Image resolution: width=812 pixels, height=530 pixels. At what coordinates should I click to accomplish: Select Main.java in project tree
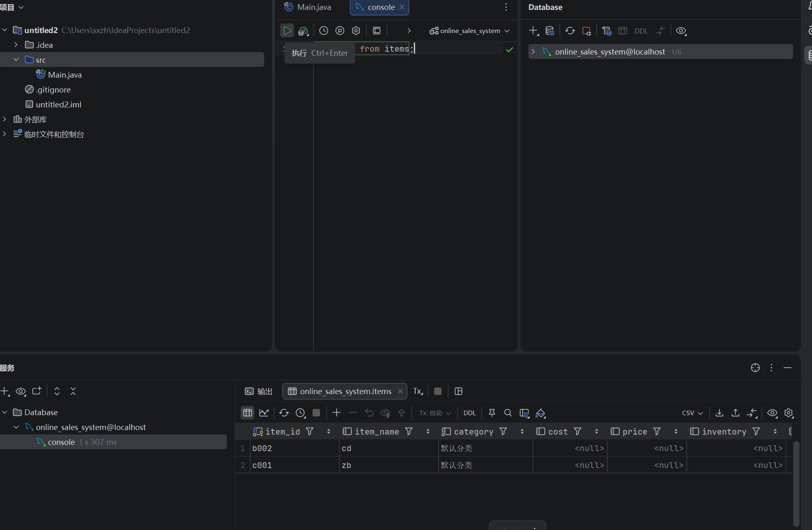coord(64,75)
